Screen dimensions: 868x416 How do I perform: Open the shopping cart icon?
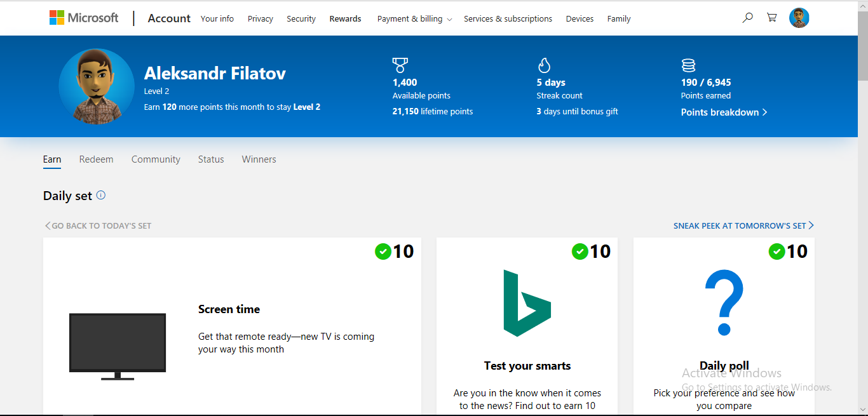pos(772,18)
